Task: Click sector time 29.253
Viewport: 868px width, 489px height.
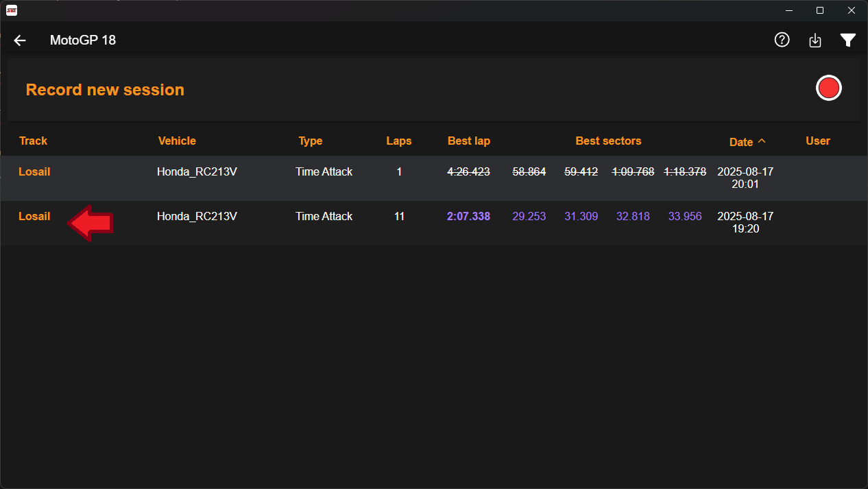Action: 529,216
